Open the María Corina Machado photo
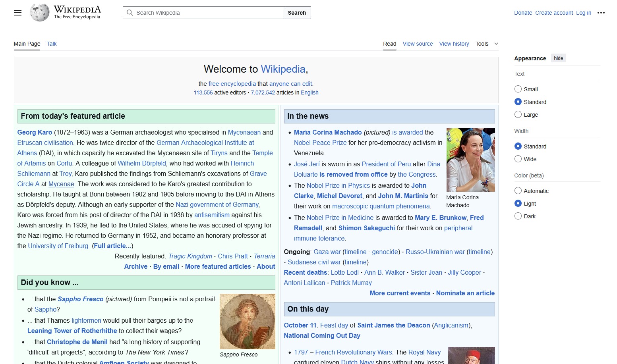This screenshot has height=364, width=617. coord(470,160)
